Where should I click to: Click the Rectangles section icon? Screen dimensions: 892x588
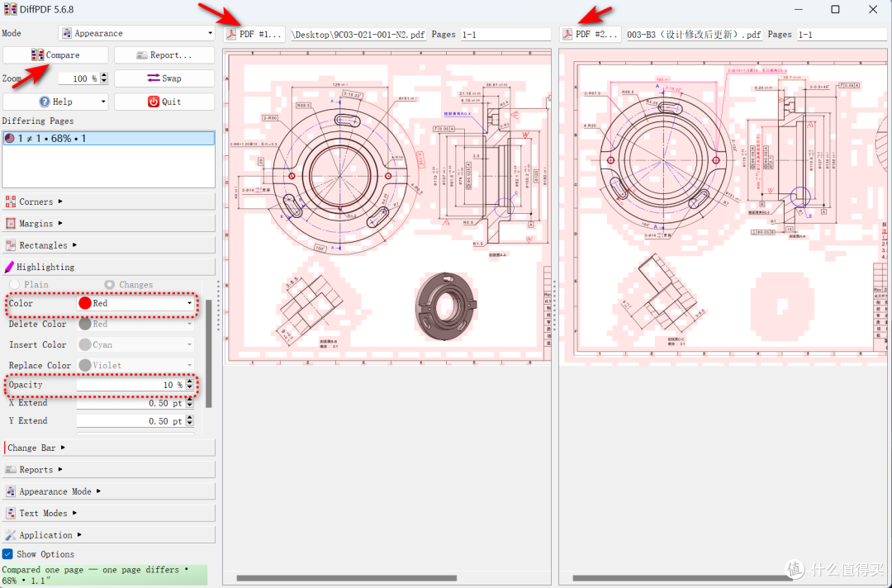tap(10, 245)
